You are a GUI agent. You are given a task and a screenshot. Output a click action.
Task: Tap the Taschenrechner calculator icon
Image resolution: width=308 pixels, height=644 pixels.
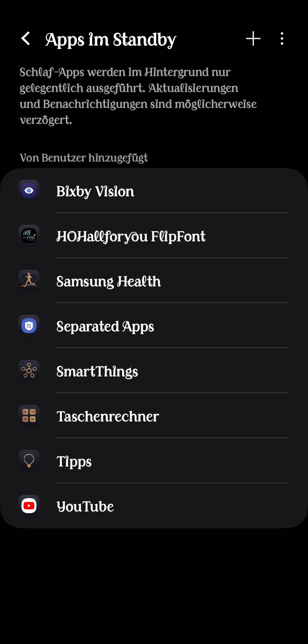[x=29, y=416]
